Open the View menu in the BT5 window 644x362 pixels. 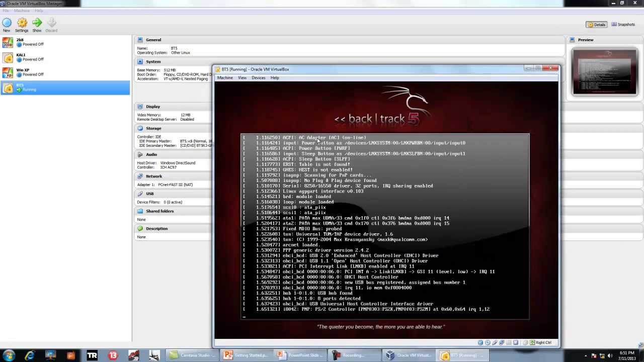tap(242, 78)
